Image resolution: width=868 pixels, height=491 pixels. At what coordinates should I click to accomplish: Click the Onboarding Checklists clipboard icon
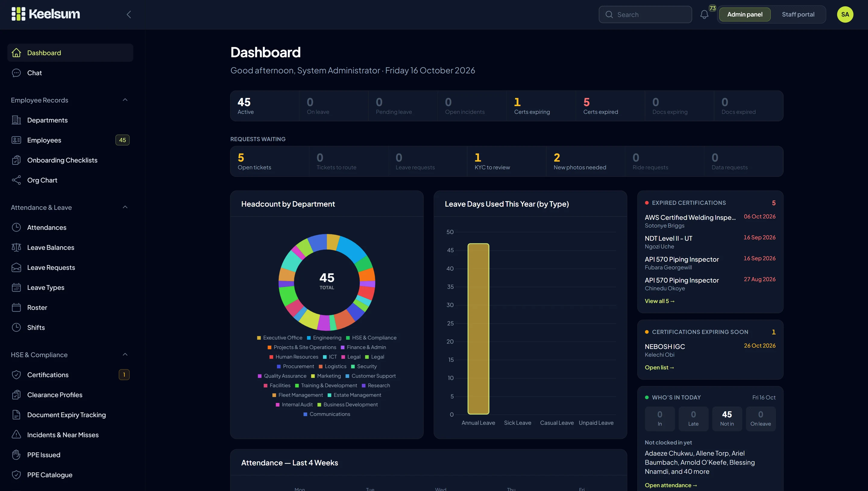16,160
